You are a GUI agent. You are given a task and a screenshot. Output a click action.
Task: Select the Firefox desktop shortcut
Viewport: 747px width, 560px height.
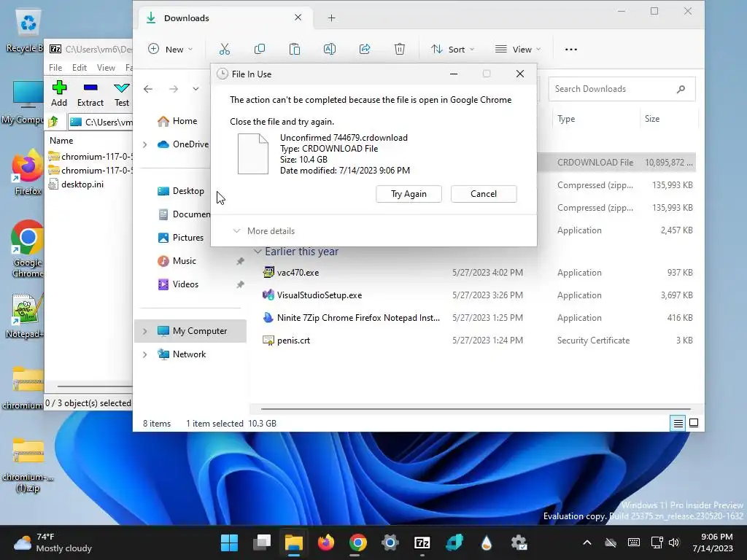pyautogui.click(x=28, y=172)
